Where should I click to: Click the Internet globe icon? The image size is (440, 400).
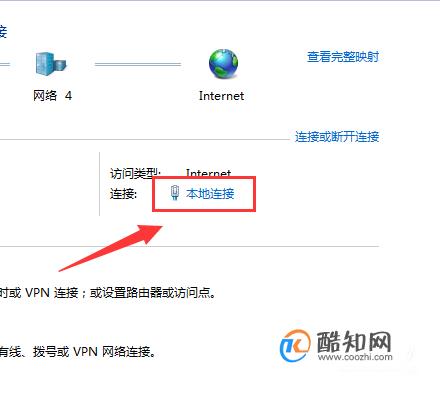point(223,64)
